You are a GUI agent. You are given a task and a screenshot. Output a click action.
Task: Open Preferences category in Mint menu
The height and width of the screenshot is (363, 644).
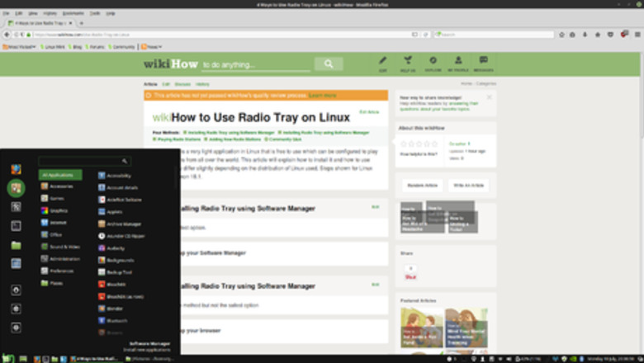pyautogui.click(x=58, y=271)
